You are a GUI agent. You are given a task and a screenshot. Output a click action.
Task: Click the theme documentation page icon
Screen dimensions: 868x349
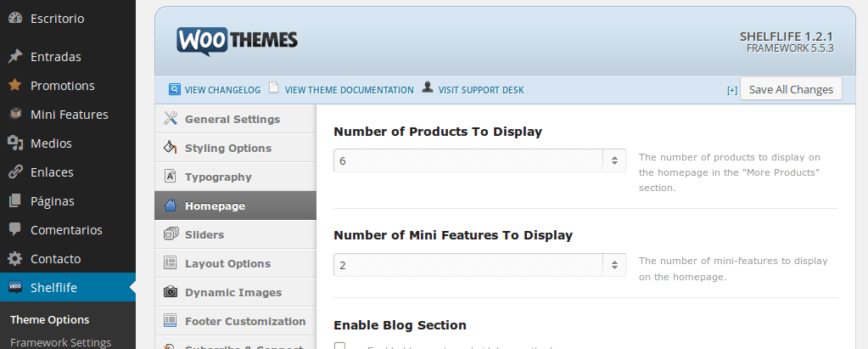click(x=273, y=87)
